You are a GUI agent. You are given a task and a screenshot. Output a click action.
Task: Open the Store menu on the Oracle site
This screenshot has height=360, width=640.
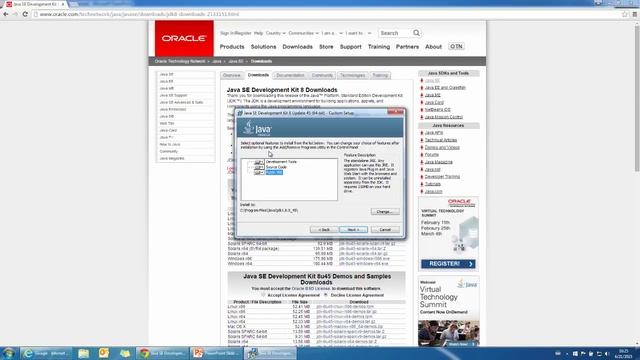click(x=326, y=47)
